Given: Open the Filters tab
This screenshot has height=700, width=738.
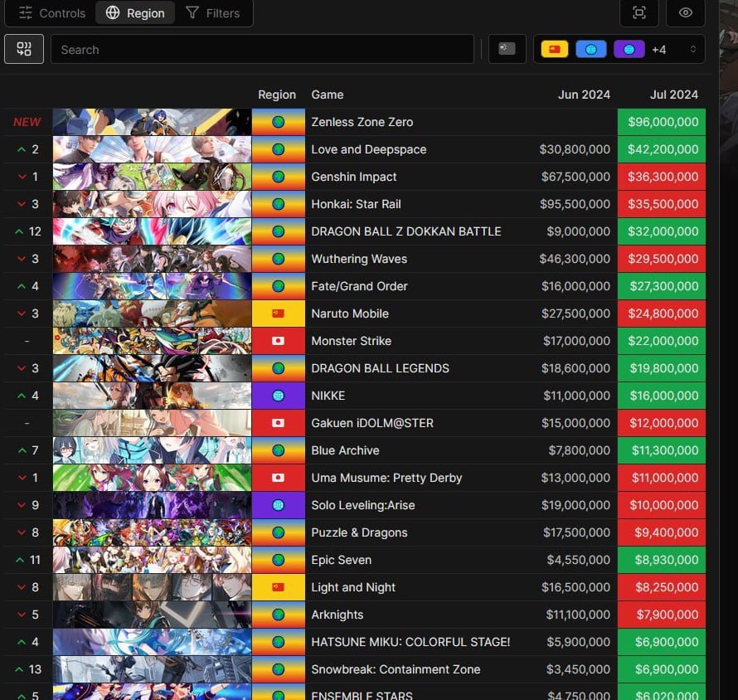Looking at the screenshot, I should tap(213, 12).
